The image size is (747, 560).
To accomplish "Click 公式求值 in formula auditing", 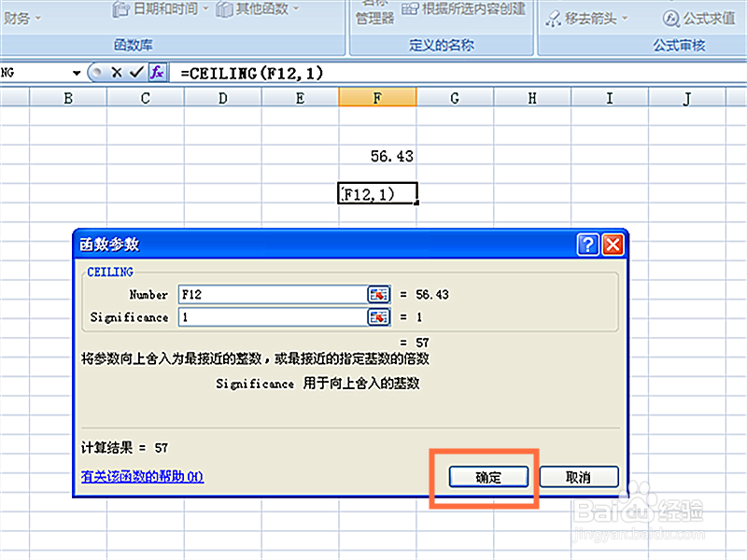I will pos(699,19).
